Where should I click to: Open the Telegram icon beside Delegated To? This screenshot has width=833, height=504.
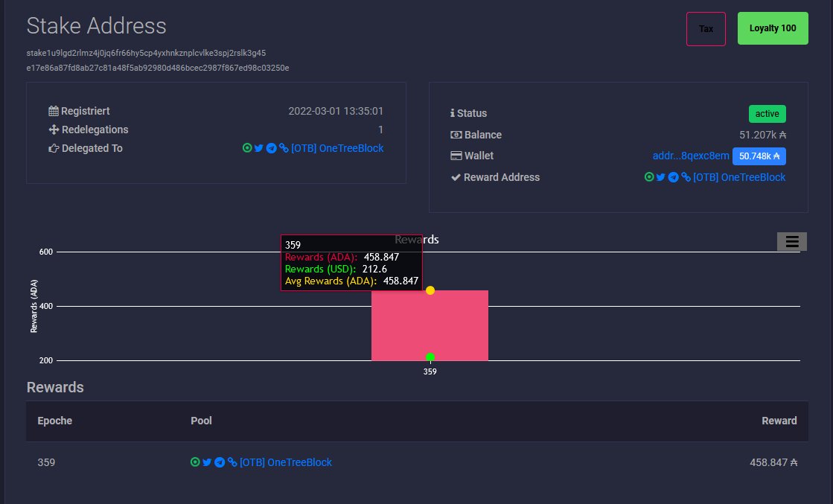click(x=272, y=148)
